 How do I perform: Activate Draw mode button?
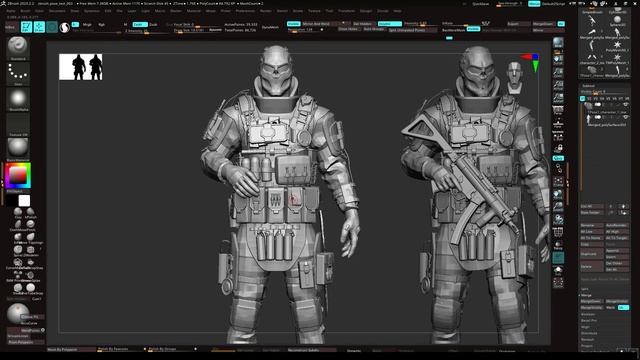click(39, 27)
